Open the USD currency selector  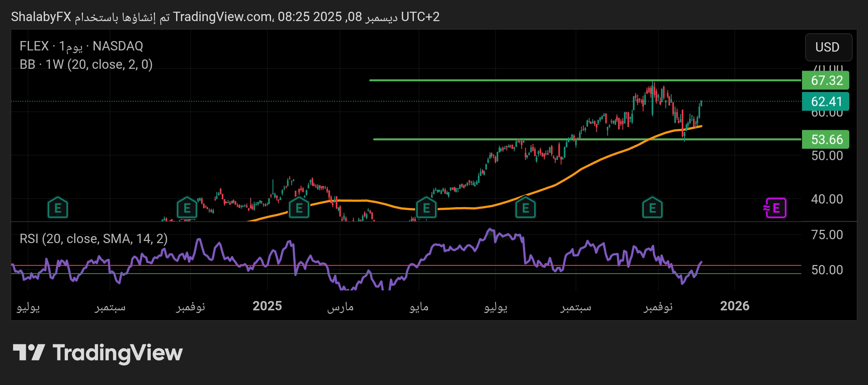(x=827, y=47)
